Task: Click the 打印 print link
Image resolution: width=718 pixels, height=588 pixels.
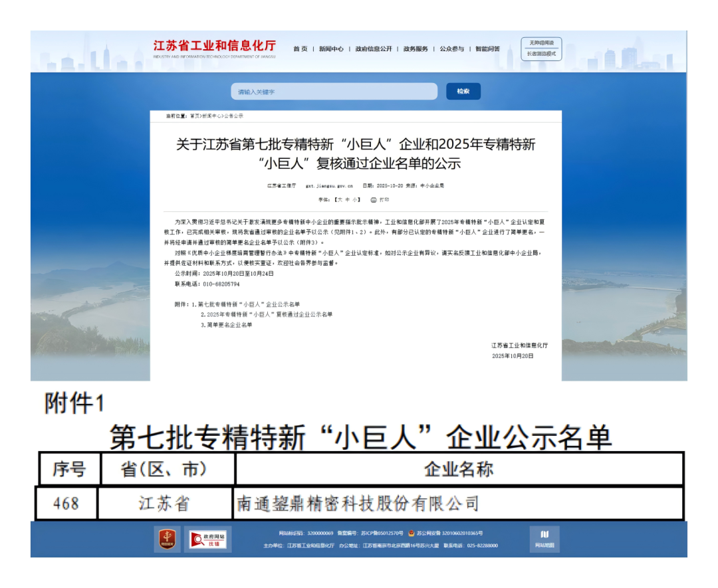Action: tap(384, 200)
